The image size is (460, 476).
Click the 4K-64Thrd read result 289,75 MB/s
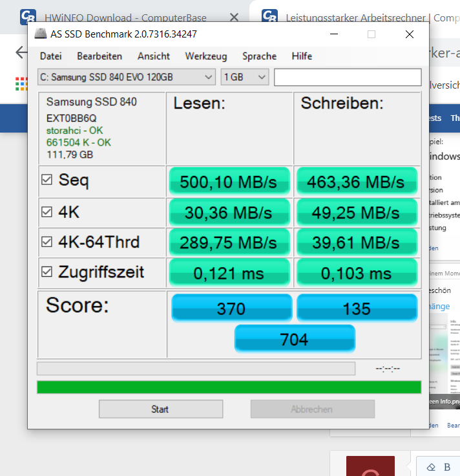tap(229, 243)
